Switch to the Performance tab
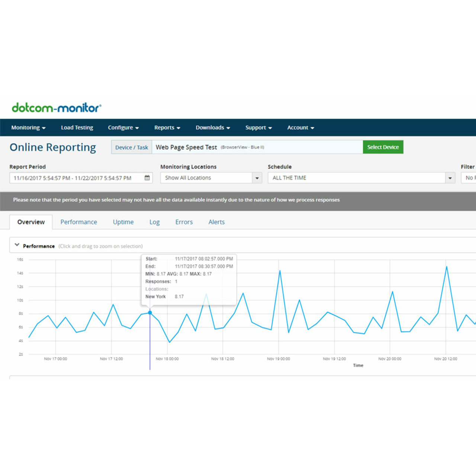 click(78, 222)
